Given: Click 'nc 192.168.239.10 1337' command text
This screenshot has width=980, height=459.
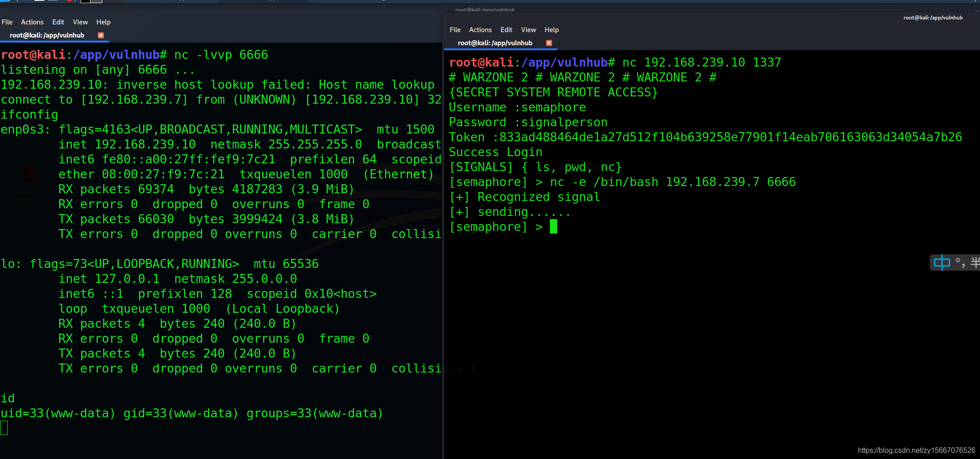Looking at the screenshot, I should click(x=701, y=62).
